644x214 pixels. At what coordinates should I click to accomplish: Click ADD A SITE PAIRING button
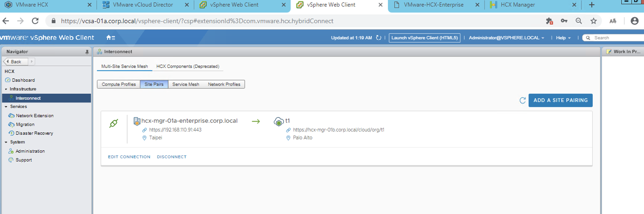click(560, 101)
